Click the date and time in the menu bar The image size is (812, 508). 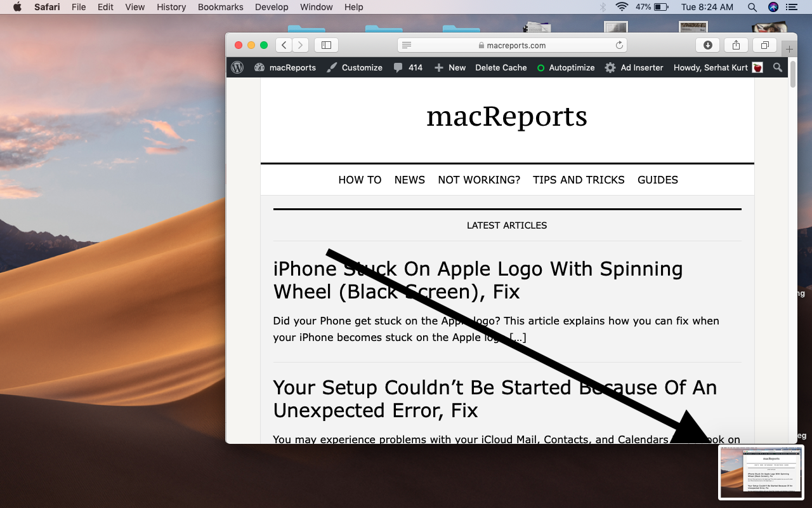[707, 7]
